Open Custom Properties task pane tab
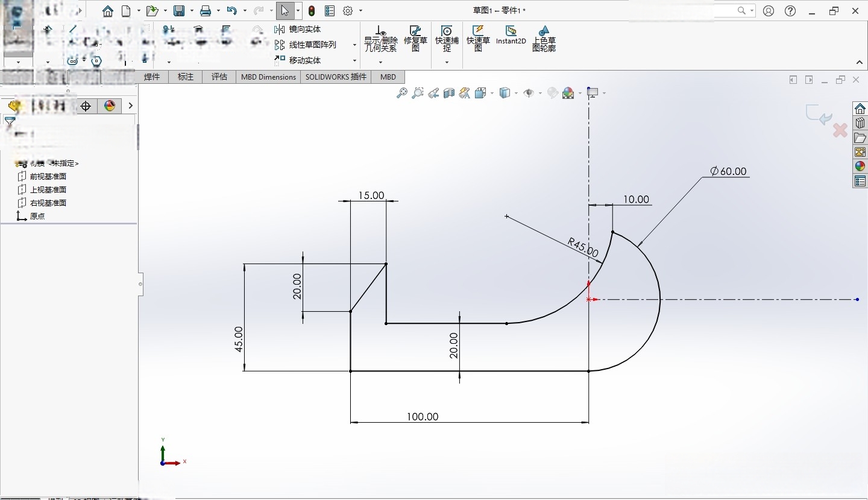The height and width of the screenshot is (500, 868). point(860,181)
